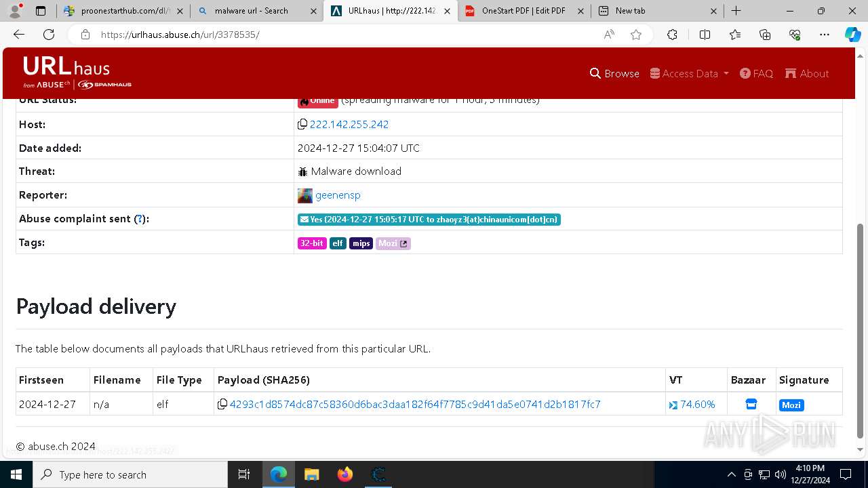Add this page to favorites star
868x488 pixels.
click(x=636, y=35)
